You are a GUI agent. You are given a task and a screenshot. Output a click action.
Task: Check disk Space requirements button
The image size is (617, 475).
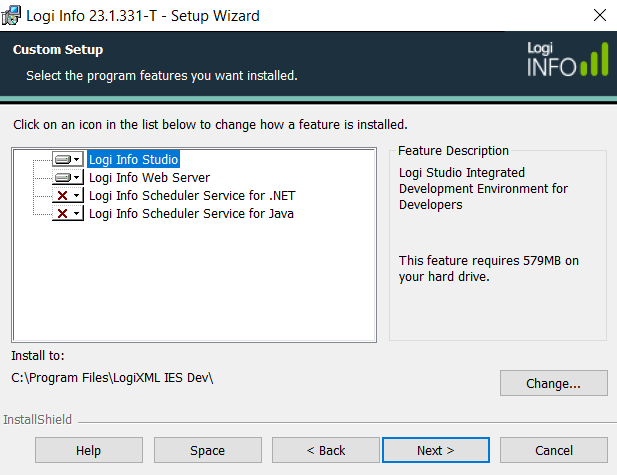(x=208, y=450)
